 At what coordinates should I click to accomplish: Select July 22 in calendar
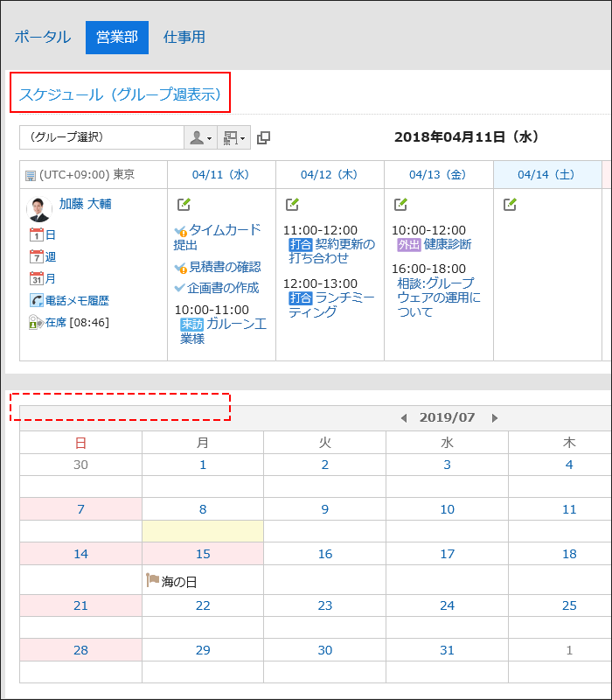pos(203,605)
